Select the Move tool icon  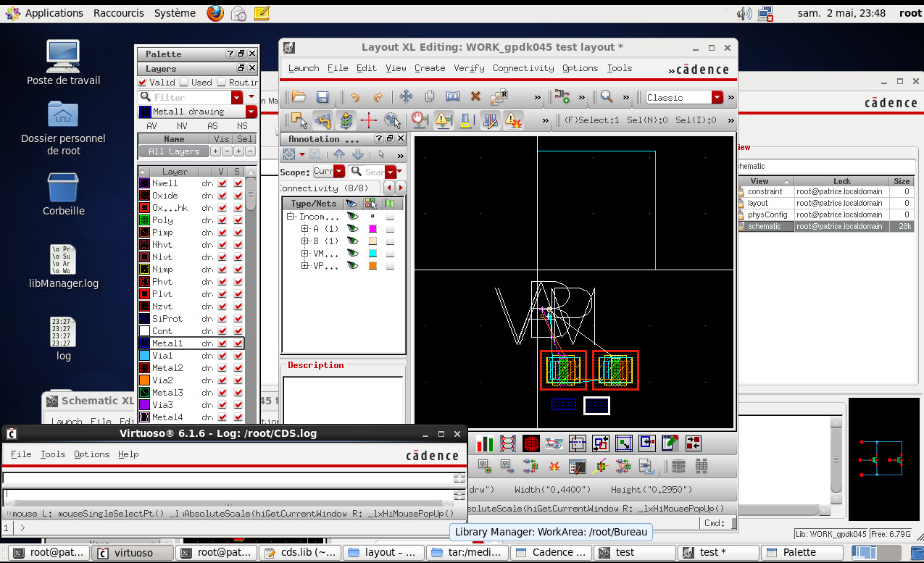coord(406,97)
